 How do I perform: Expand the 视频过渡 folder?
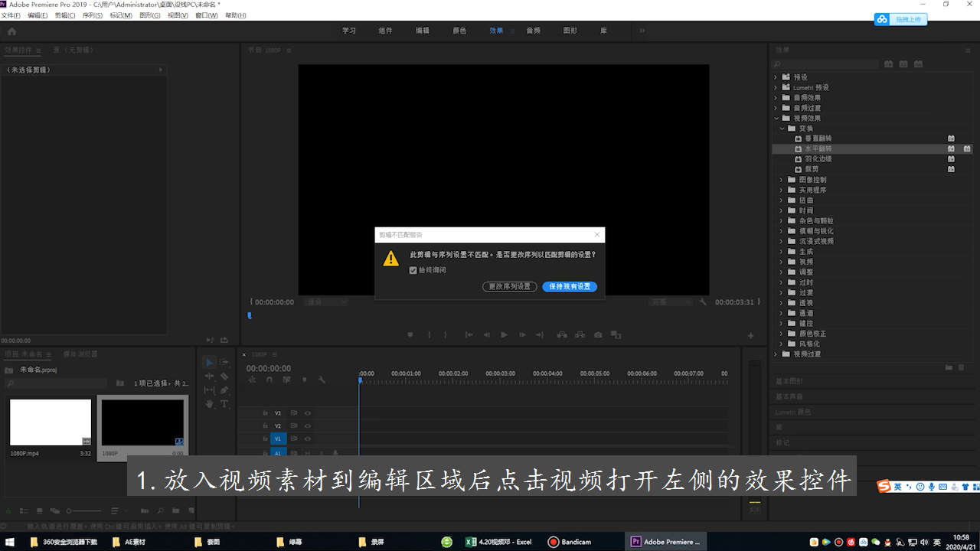click(776, 354)
